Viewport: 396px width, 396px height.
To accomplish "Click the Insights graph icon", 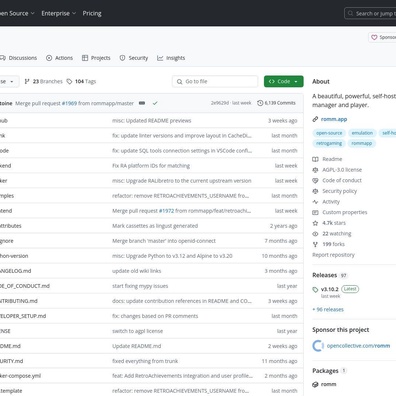I will 160,58.
